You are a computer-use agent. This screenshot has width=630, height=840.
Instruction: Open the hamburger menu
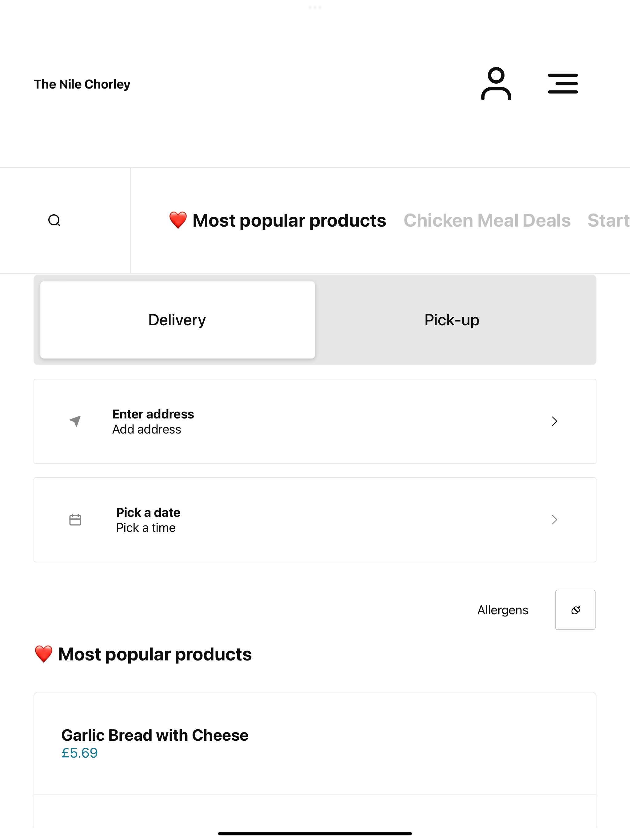563,84
